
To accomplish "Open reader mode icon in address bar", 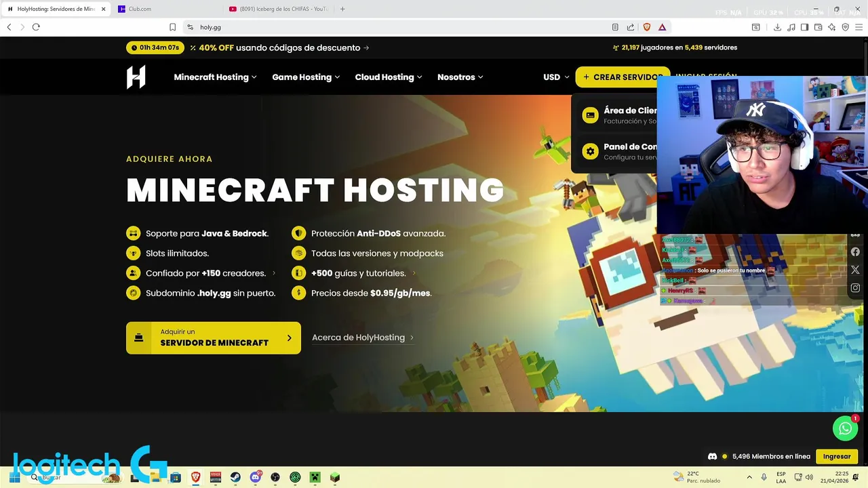I will point(615,27).
